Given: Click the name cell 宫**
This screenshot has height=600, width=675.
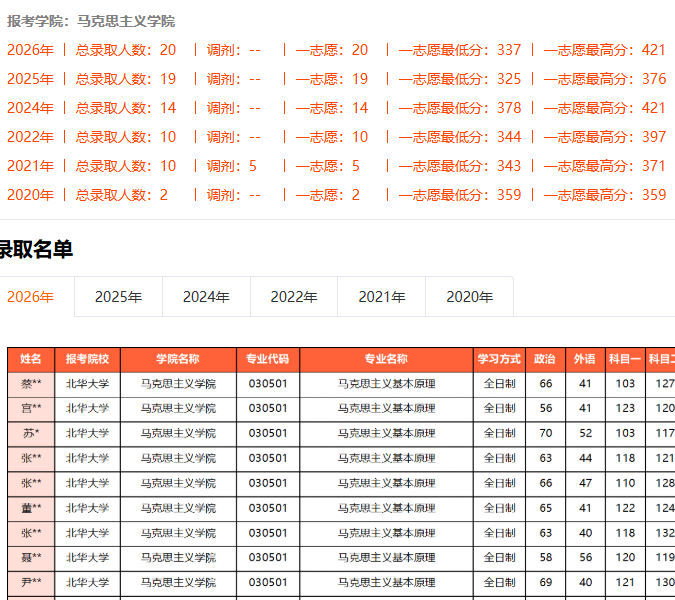Looking at the screenshot, I should point(31,408).
